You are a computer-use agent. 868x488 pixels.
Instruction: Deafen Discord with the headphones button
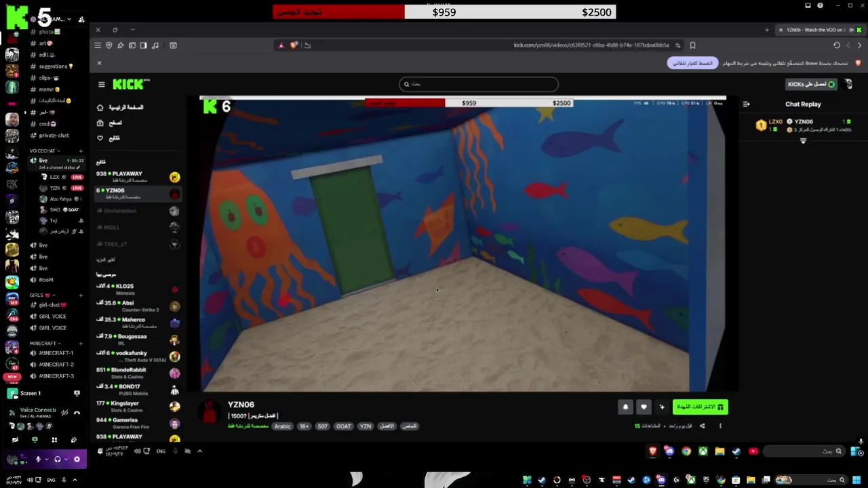click(x=58, y=460)
